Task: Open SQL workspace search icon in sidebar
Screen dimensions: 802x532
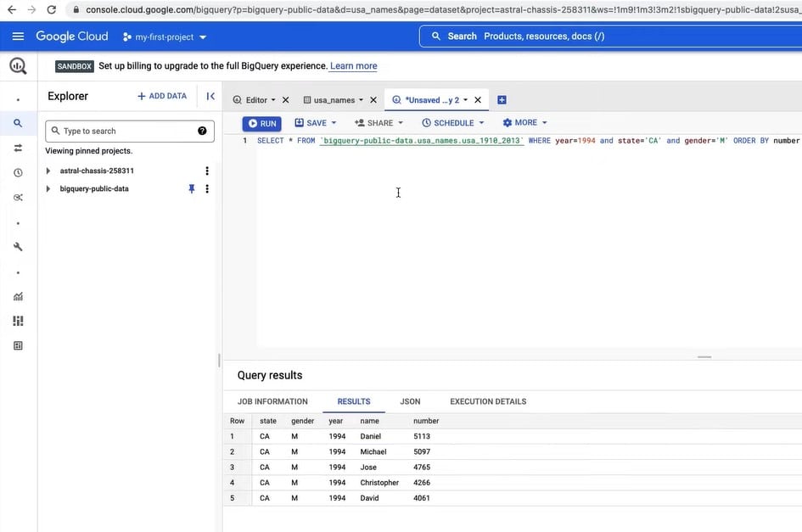Action: click(x=18, y=123)
